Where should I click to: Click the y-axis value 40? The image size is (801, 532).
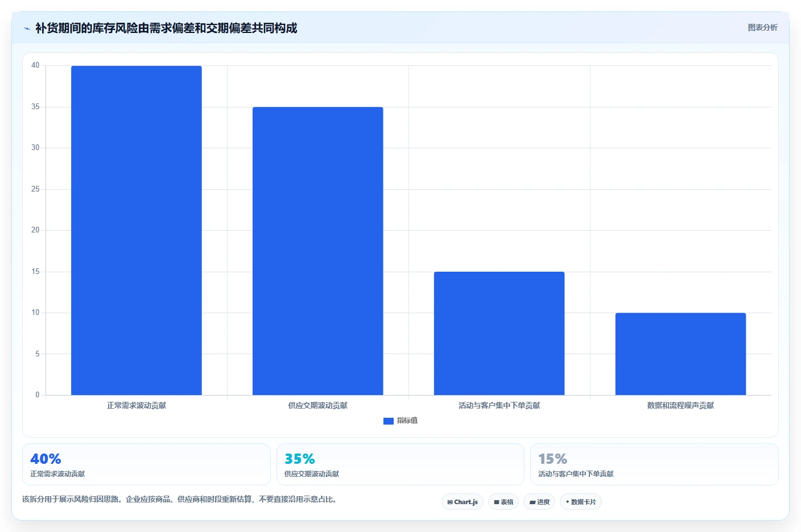35,65
